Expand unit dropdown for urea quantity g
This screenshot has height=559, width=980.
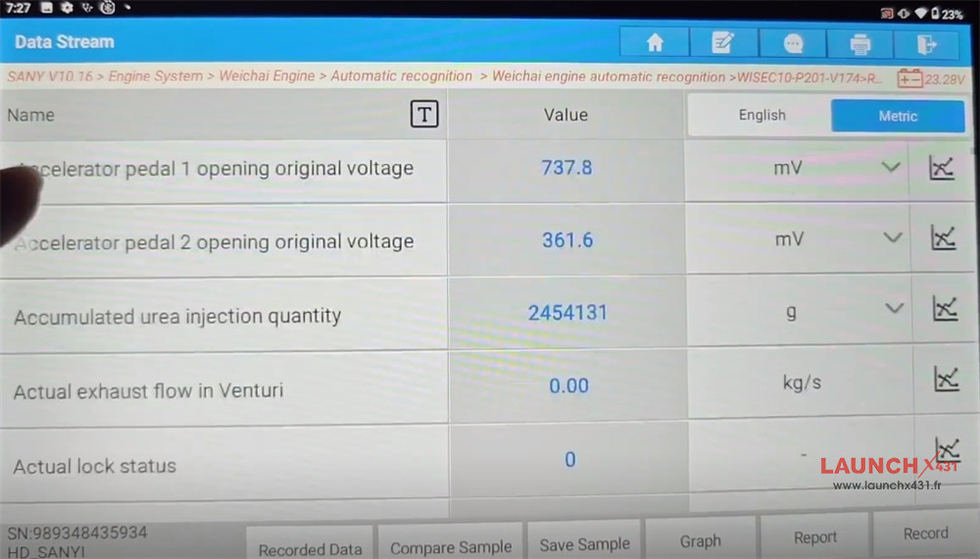coord(894,308)
